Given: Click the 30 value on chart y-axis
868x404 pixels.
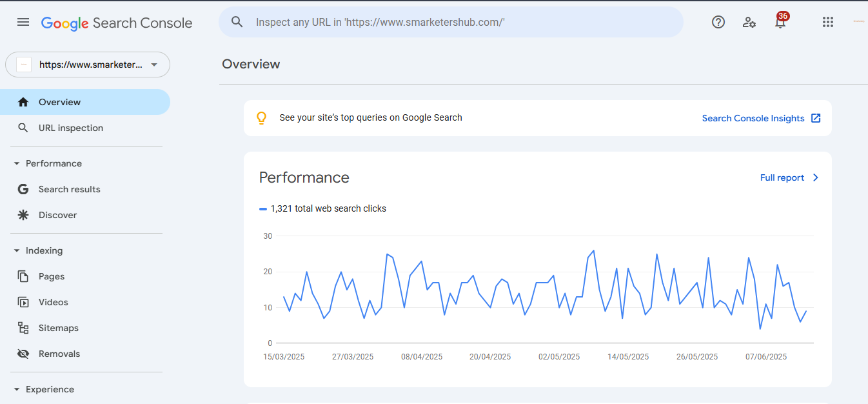Looking at the screenshot, I should [268, 236].
